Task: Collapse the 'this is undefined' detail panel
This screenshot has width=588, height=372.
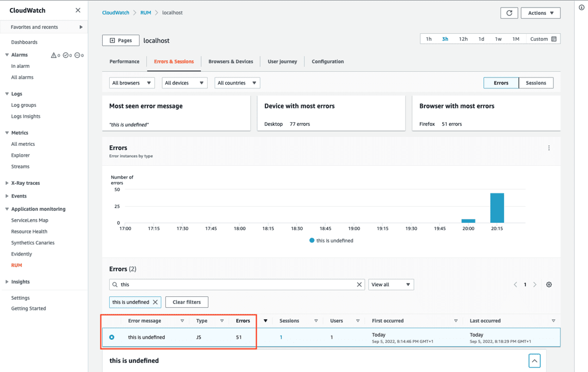Action: point(535,361)
